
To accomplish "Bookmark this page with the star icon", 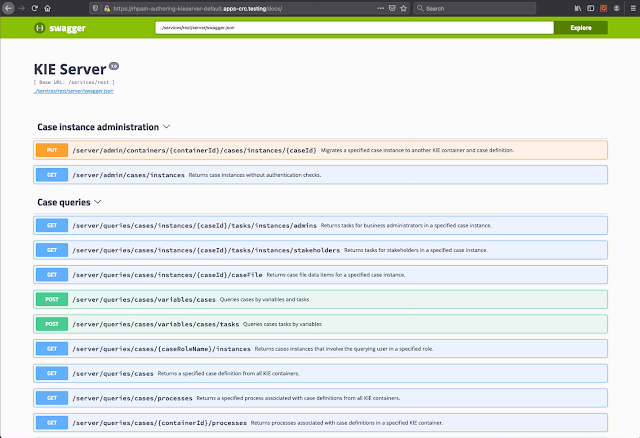I will click(x=403, y=8).
